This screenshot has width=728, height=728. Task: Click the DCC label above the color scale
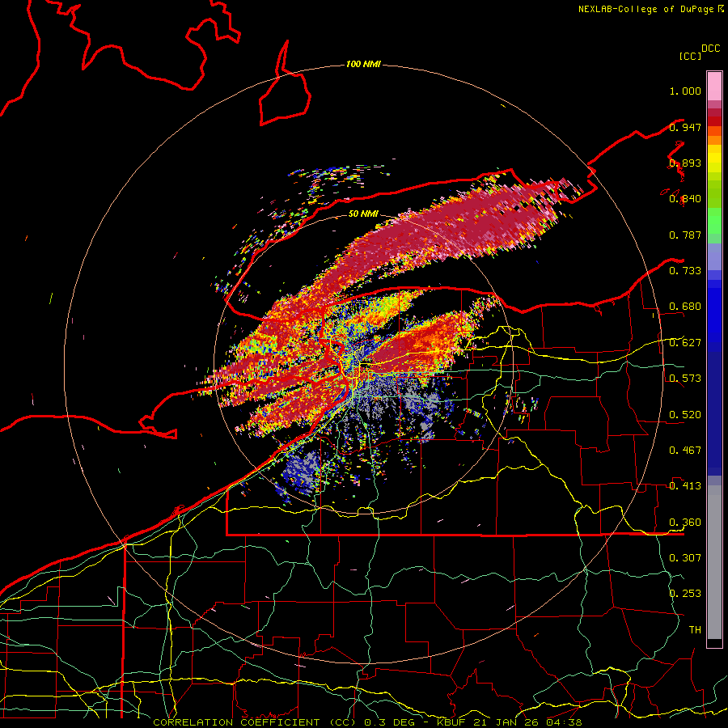pos(710,49)
